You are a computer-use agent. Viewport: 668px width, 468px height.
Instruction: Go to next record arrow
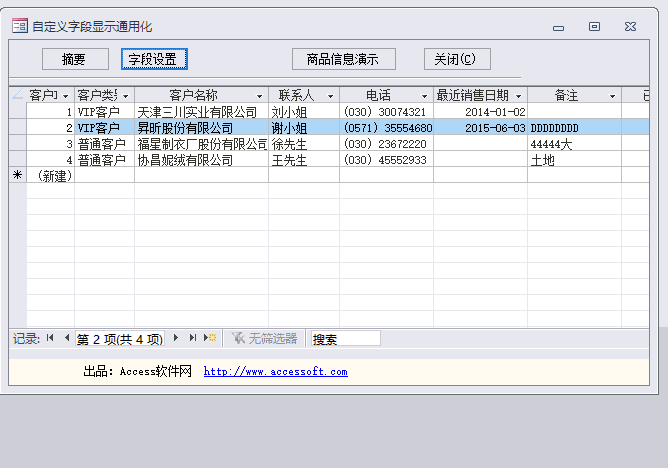pos(176,338)
